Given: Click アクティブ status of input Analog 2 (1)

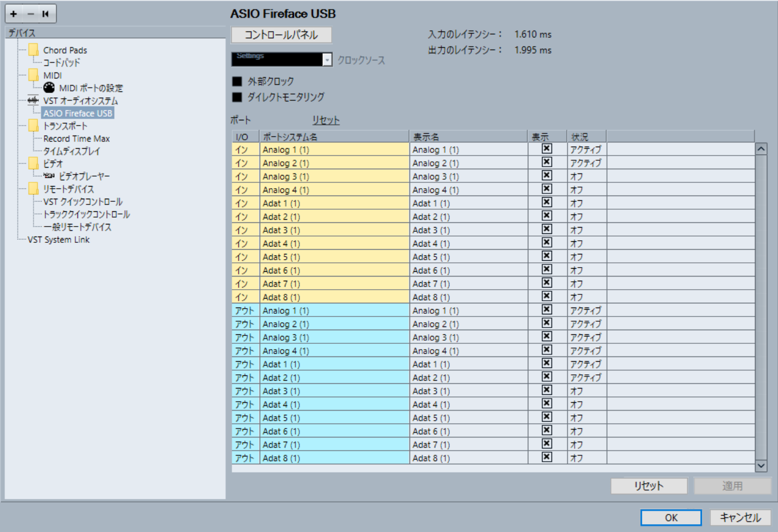Looking at the screenshot, I should [587, 163].
